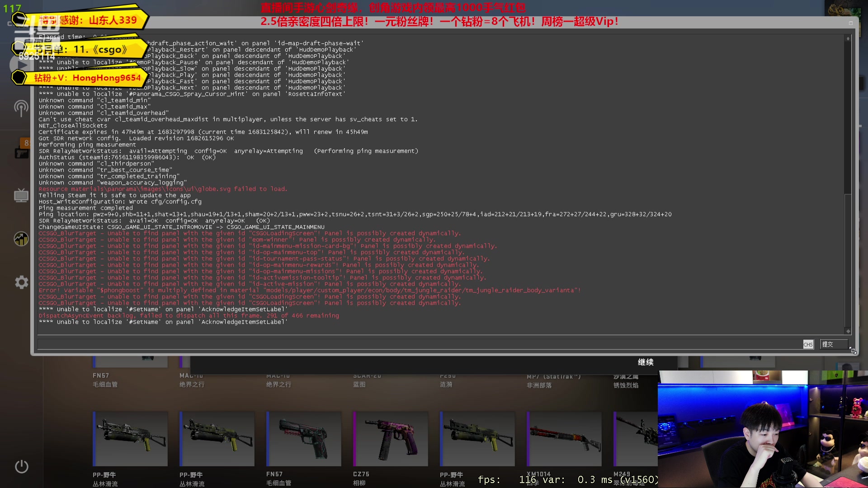Click the console resize grip corner
This screenshot has width=868, height=488.
tap(853, 351)
